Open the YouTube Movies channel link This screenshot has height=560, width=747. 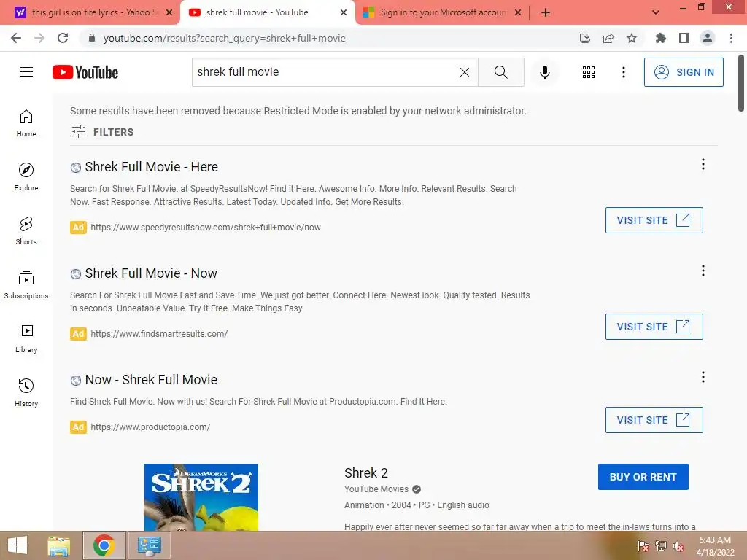point(376,489)
